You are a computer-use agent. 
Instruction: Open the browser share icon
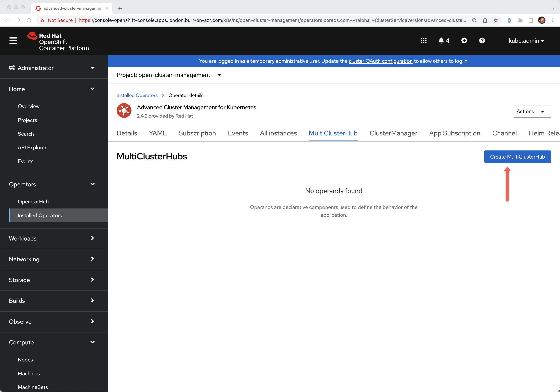coord(485,20)
